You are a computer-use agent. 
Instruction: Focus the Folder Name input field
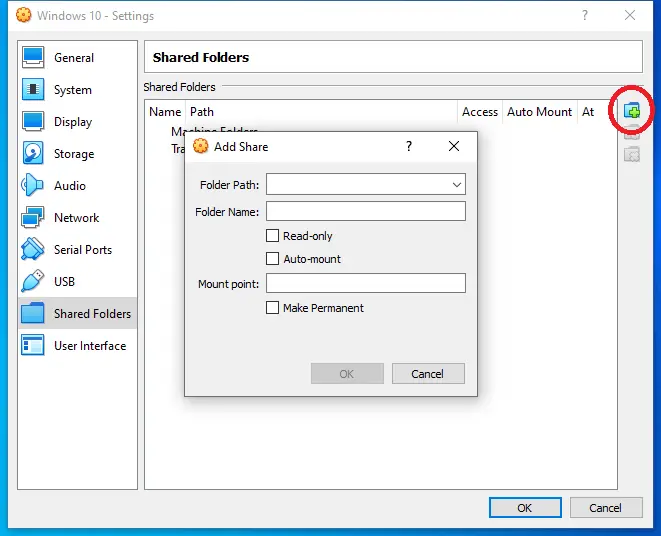[365, 211]
